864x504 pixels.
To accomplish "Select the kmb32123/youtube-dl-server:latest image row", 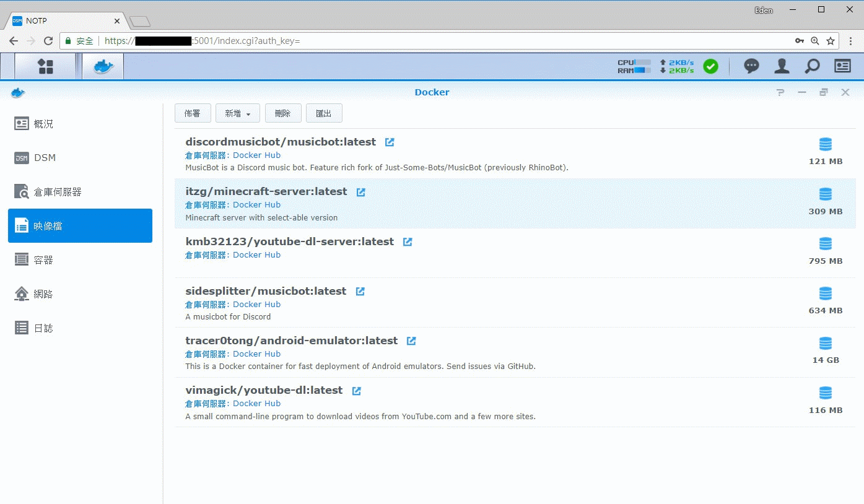I will click(x=515, y=253).
